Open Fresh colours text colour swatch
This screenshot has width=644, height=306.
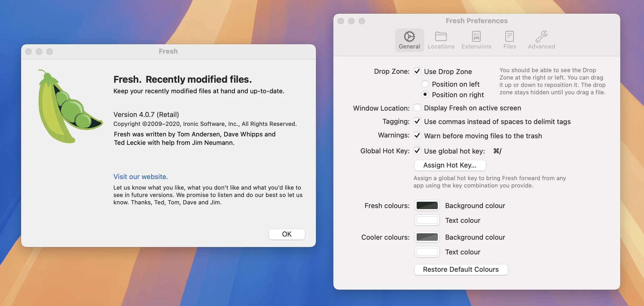[x=427, y=220]
